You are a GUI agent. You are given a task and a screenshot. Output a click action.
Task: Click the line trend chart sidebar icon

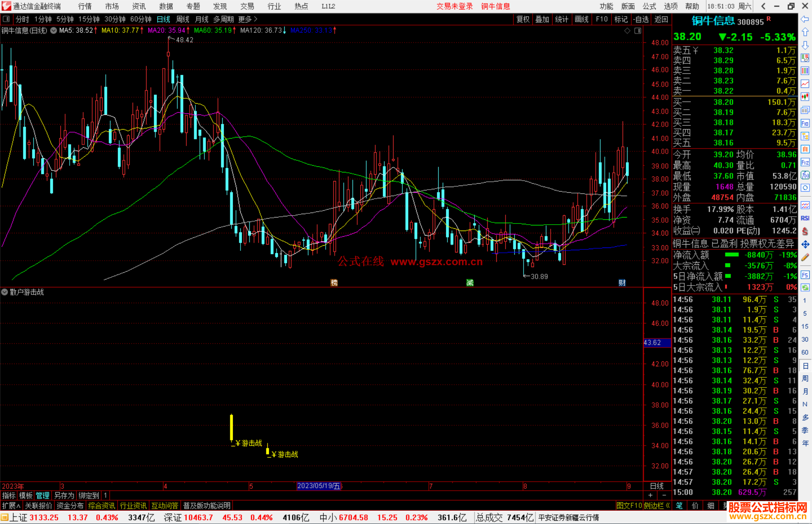click(805, 84)
